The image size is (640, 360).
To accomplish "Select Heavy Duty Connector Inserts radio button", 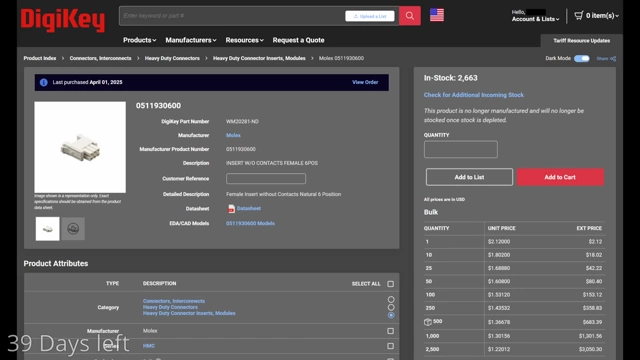I will 391,315.
